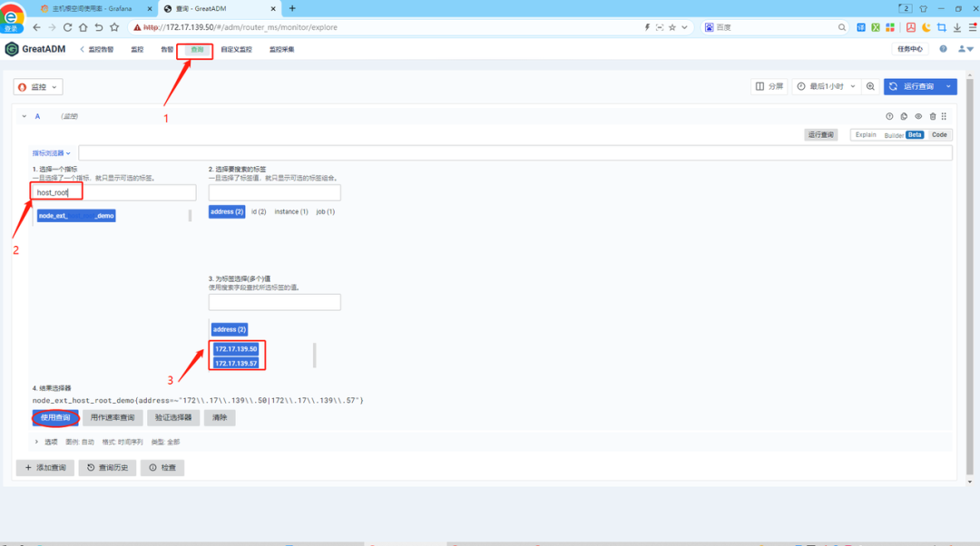Click the zoom out time range magnifier
980x546 pixels.
point(870,86)
